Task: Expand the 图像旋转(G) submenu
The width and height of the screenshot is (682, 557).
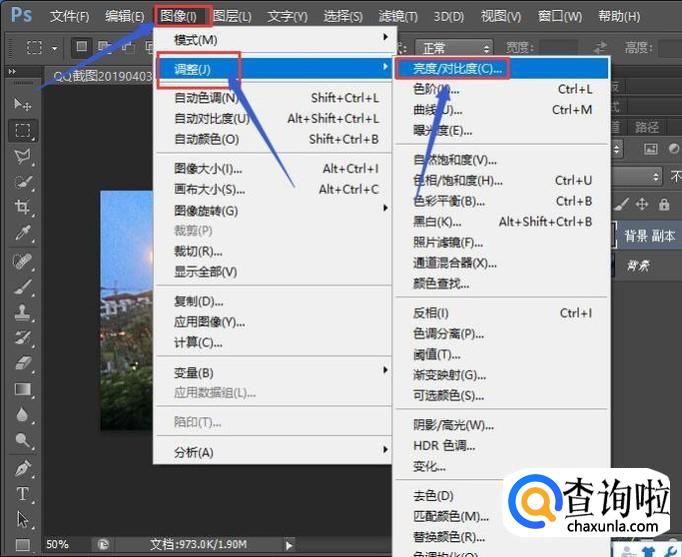Action: click(270, 210)
